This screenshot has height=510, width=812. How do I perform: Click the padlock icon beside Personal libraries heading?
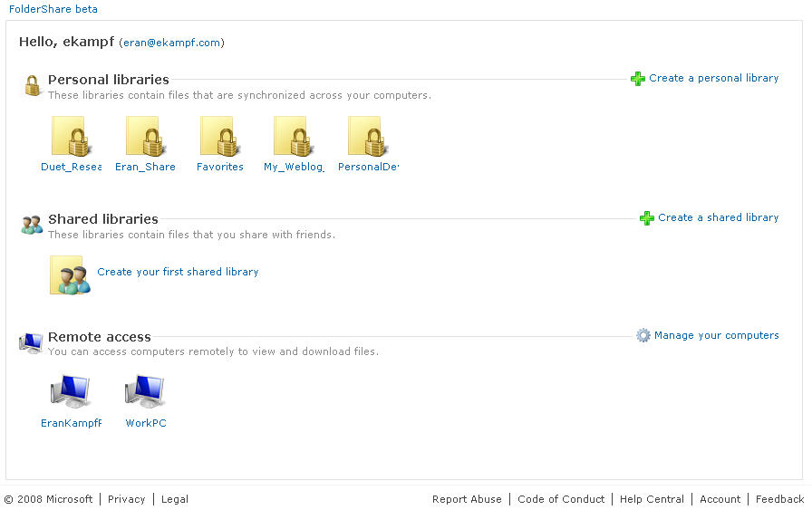click(x=32, y=85)
